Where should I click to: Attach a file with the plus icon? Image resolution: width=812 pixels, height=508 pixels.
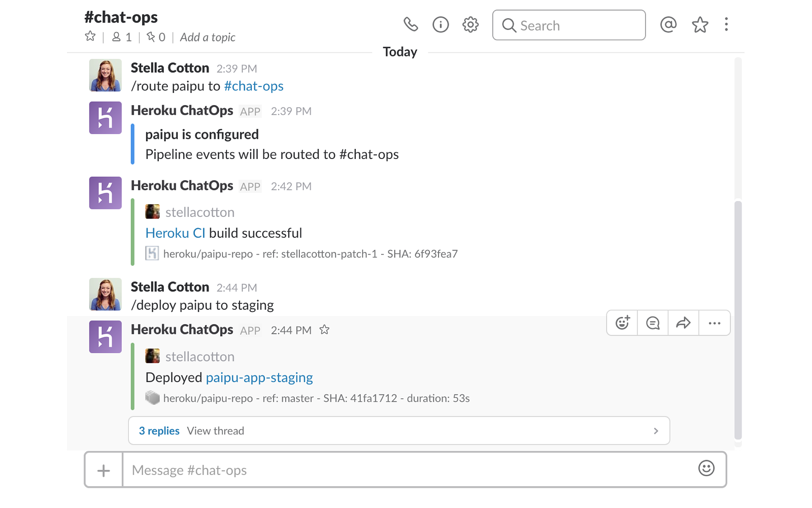coord(103,470)
